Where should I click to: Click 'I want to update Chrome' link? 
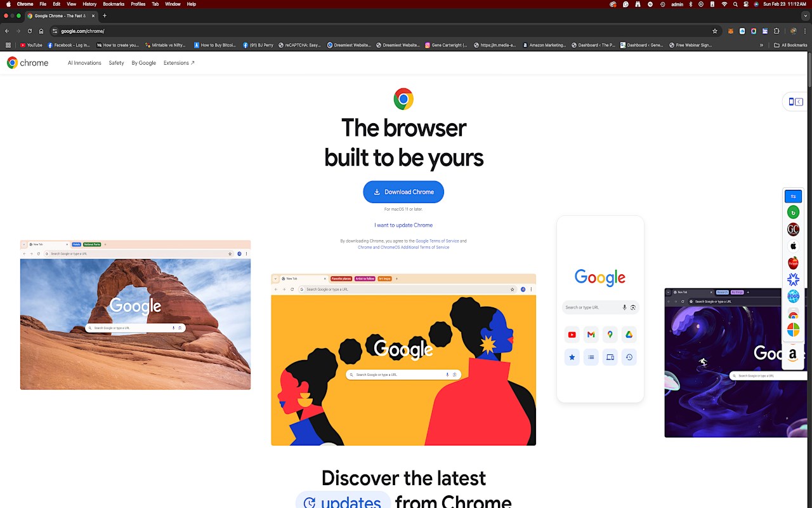click(x=403, y=225)
